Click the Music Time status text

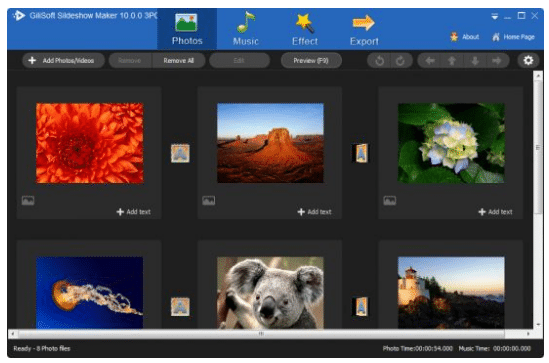pos(495,348)
